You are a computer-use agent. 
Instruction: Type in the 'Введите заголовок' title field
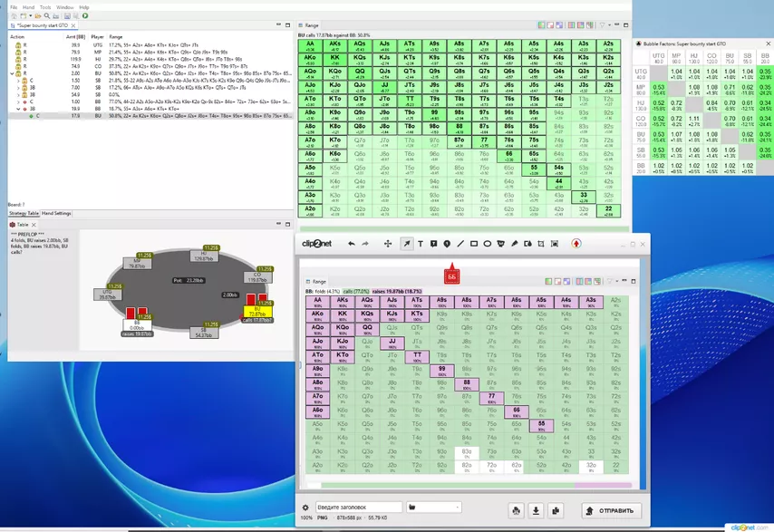click(356, 508)
